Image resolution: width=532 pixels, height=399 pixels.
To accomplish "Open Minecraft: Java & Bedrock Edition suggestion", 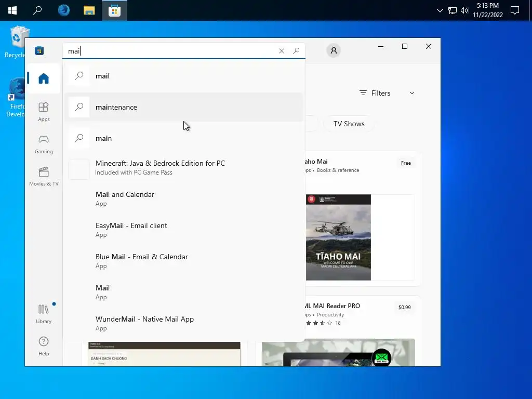I will click(x=183, y=168).
